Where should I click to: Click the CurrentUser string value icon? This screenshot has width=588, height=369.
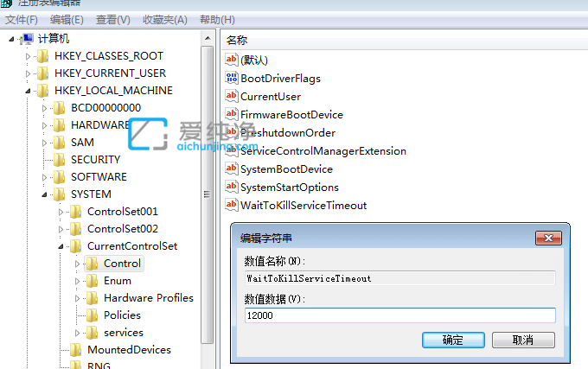coord(232,96)
